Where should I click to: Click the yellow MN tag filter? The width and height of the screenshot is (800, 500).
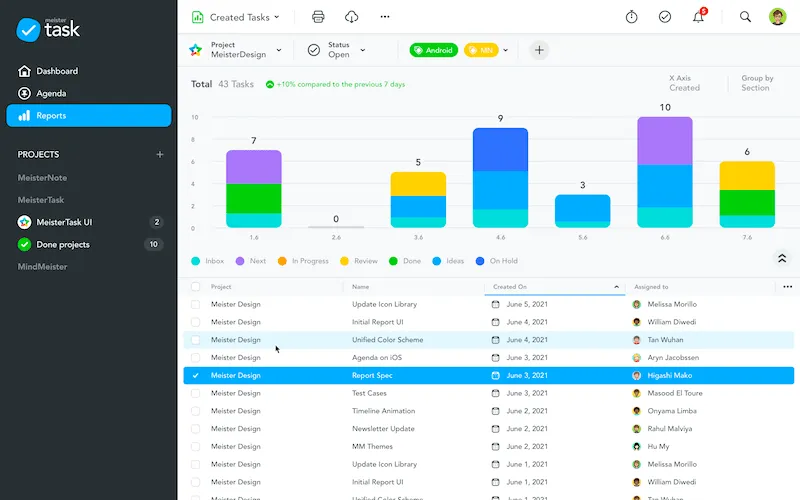click(481, 50)
